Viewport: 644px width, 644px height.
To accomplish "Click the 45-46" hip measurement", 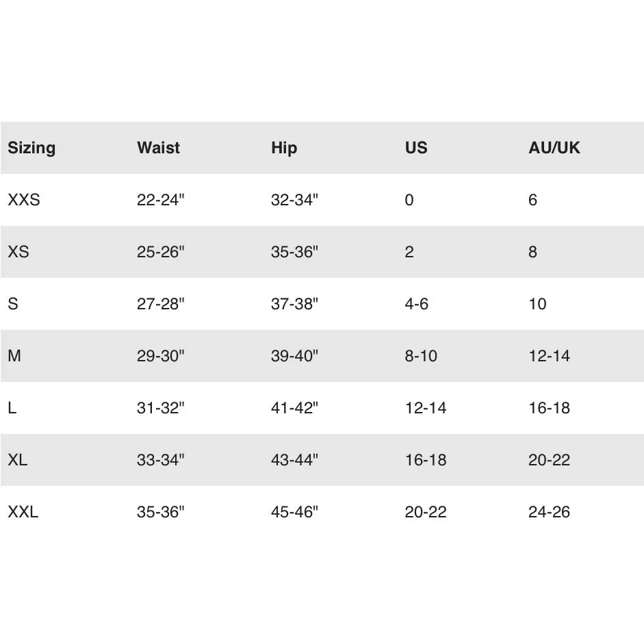I will pyautogui.click(x=294, y=512).
